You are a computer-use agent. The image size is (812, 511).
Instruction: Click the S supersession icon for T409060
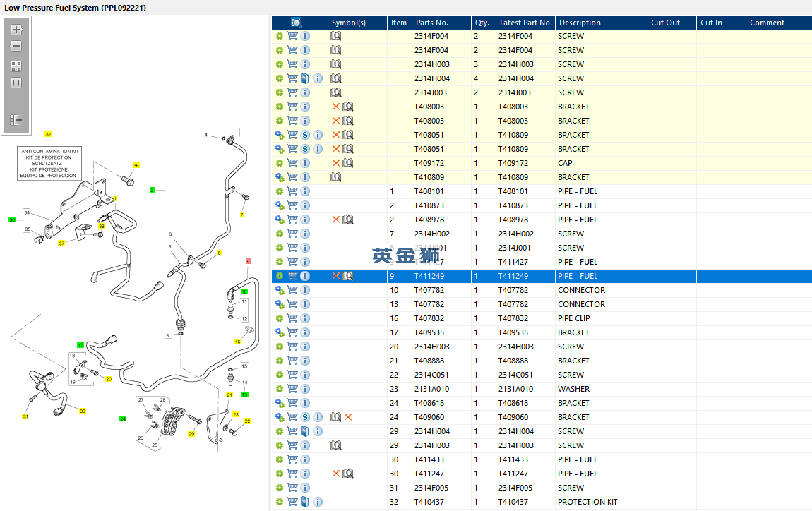305,417
